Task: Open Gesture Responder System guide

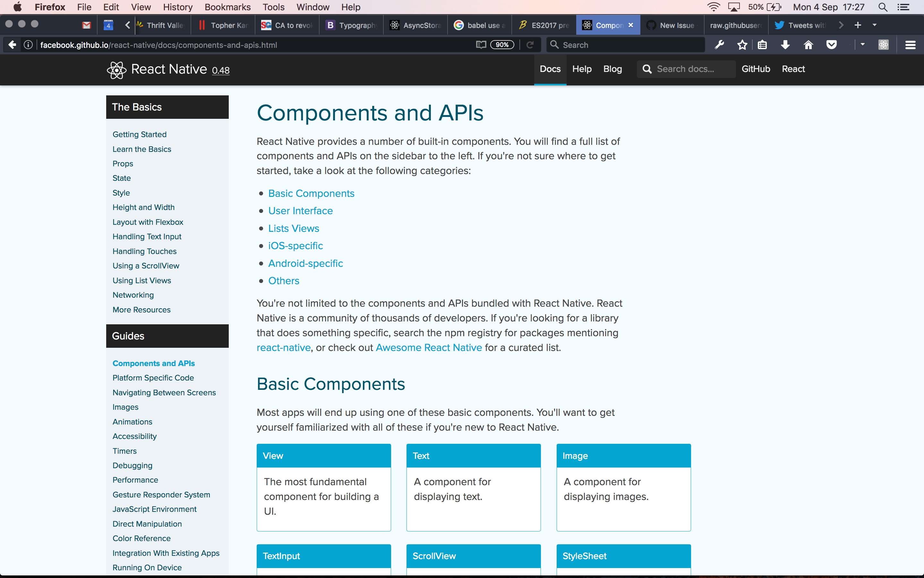Action: click(161, 495)
